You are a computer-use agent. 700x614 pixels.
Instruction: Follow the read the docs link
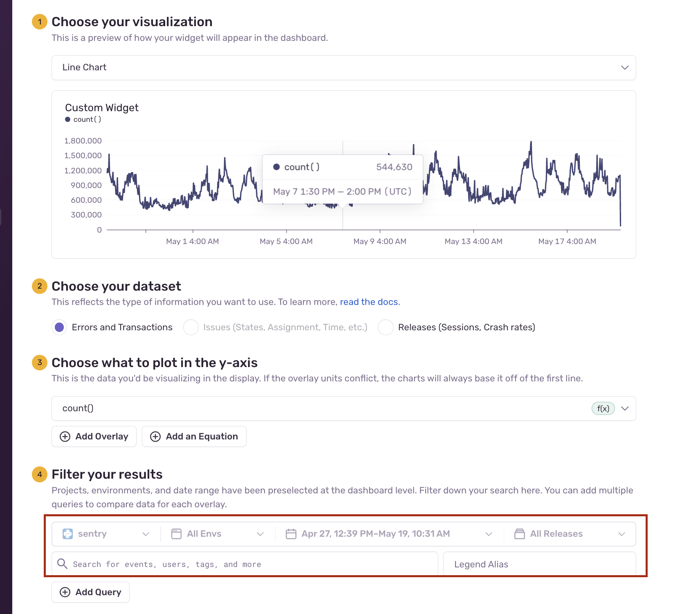click(x=369, y=302)
